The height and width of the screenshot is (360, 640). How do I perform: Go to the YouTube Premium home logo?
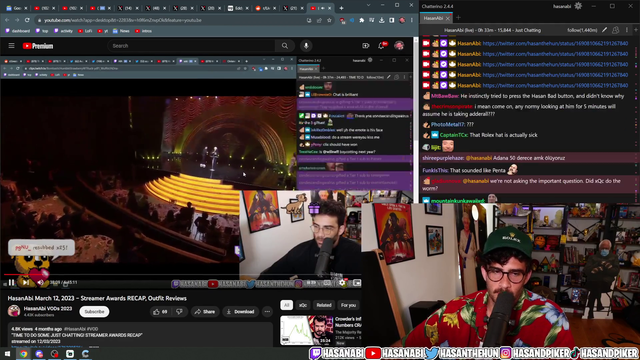tap(38, 46)
